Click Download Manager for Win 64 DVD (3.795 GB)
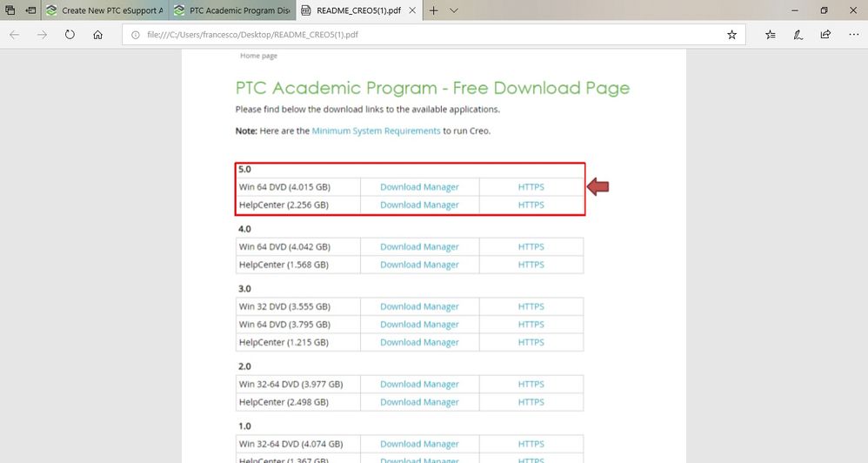 tap(419, 325)
